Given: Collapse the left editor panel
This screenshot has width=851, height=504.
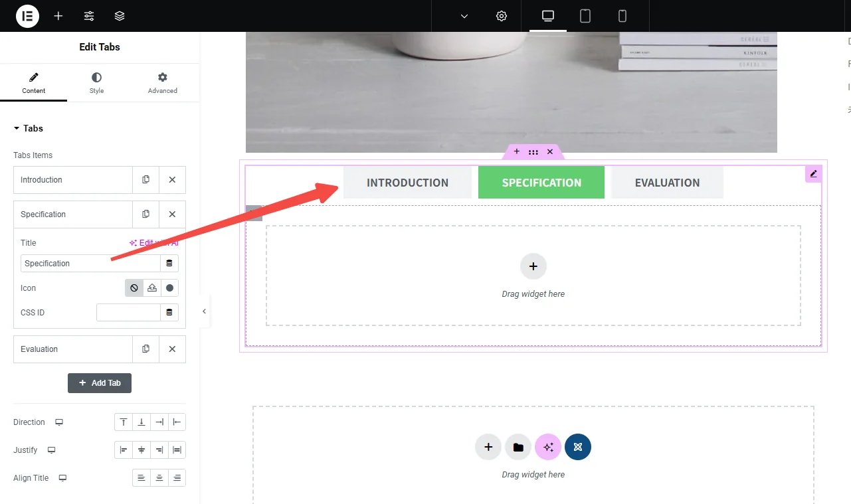Looking at the screenshot, I should click(x=204, y=311).
